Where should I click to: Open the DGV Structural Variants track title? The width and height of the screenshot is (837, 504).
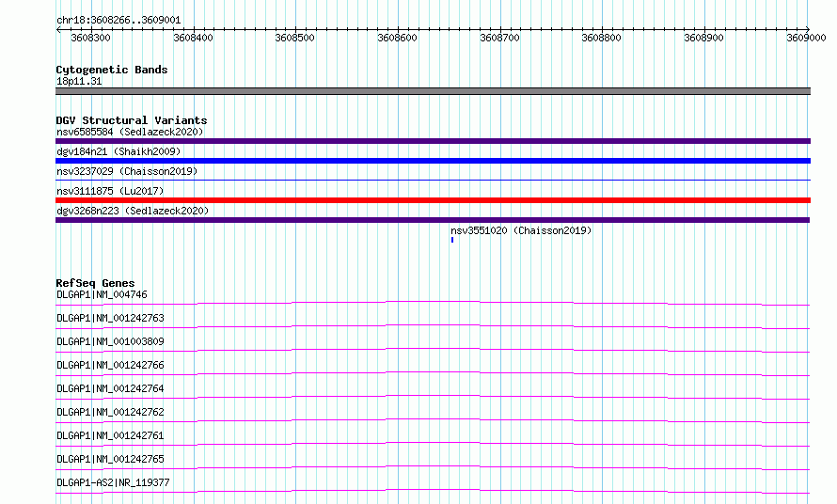132,120
